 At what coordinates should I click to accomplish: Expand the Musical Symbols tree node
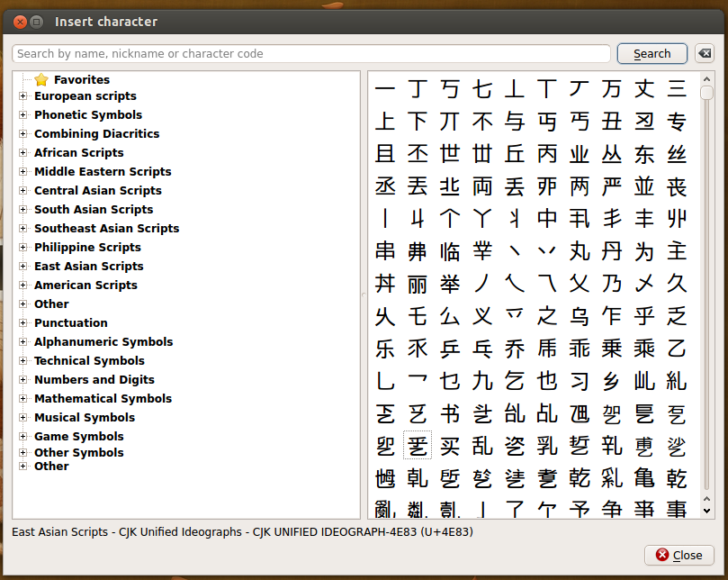(x=22, y=418)
